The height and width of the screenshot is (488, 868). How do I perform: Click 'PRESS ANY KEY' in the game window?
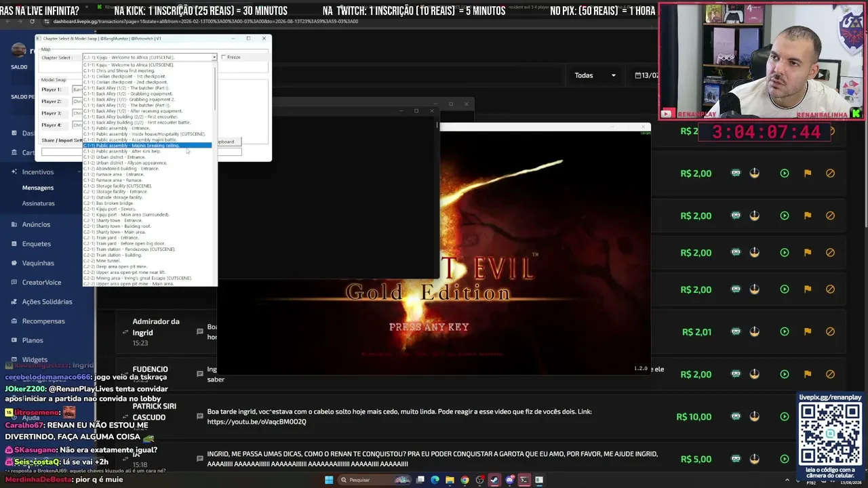coord(429,327)
